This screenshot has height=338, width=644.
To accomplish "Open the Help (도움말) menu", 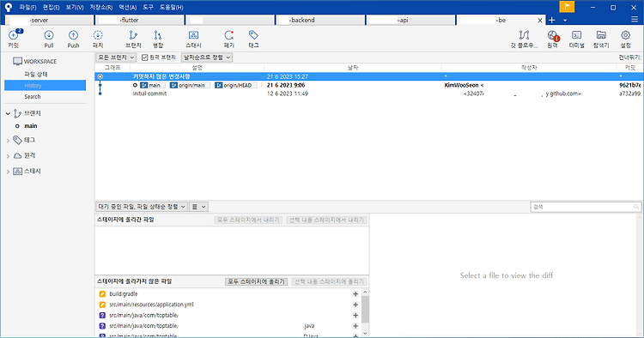I will pyautogui.click(x=171, y=8).
